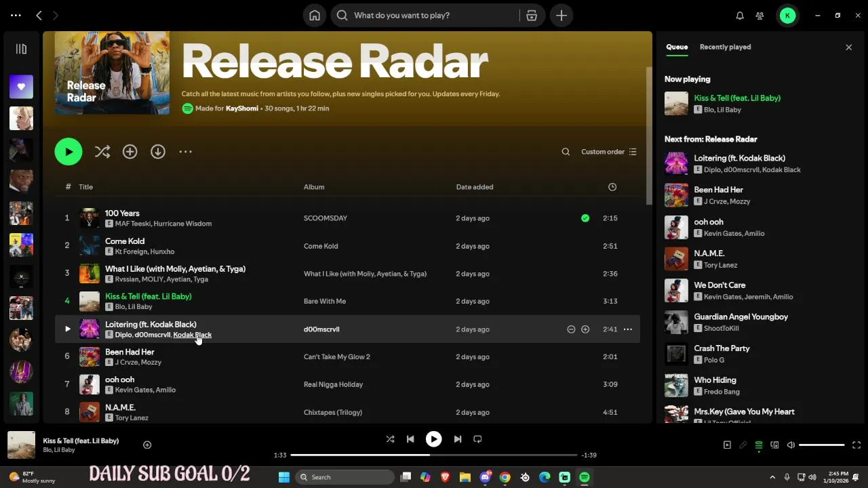Open the Browse icon in search bar
The height and width of the screenshot is (488, 868).
532,16
